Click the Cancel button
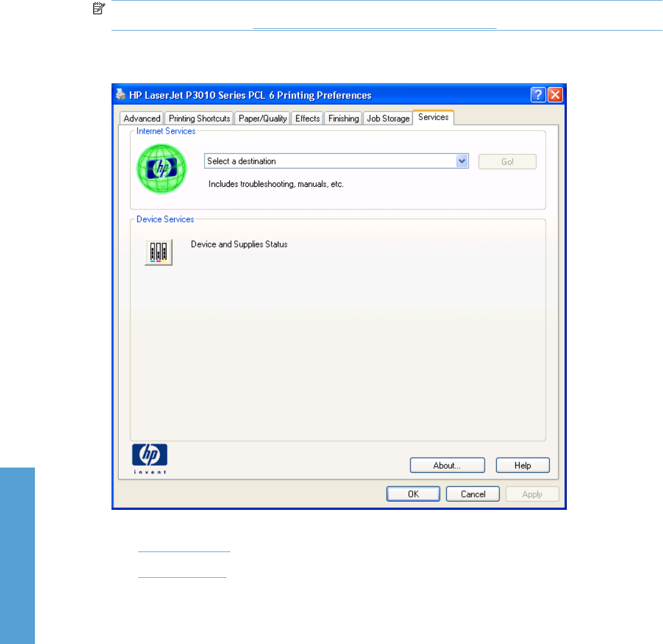The image size is (663, 644). pos(472,494)
